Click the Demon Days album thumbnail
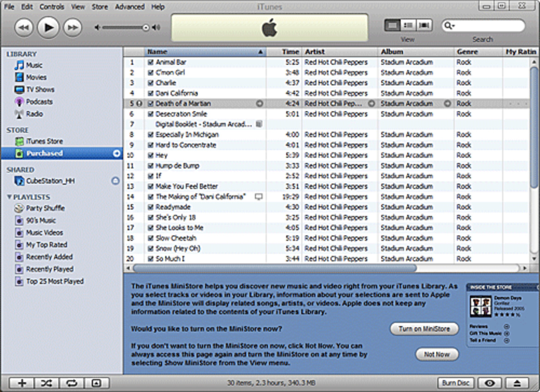Screen dimensions: 540x392 480,306
